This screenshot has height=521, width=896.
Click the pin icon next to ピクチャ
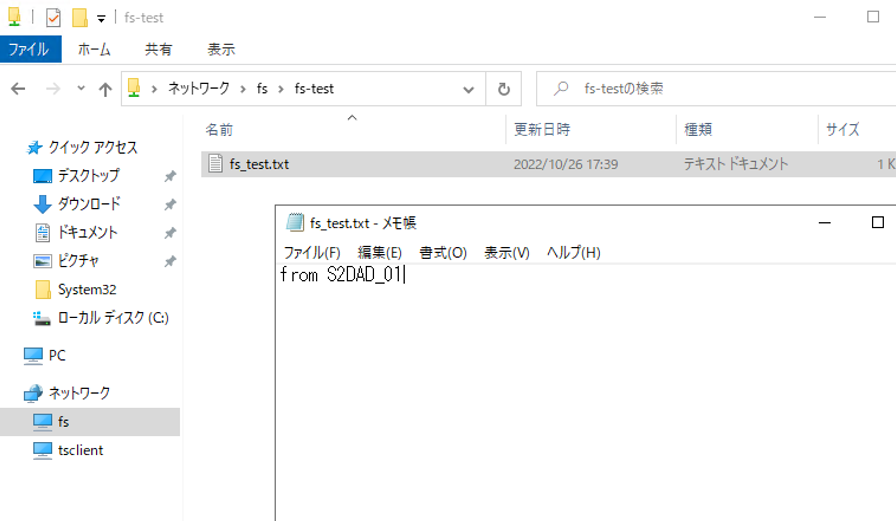(x=170, y=262)
